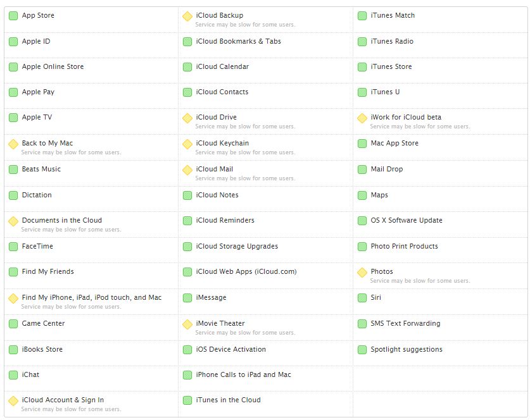Viewport: 530px width, 420px height.
Task: Select the Apple TV service name
Action: pos(37,117)
